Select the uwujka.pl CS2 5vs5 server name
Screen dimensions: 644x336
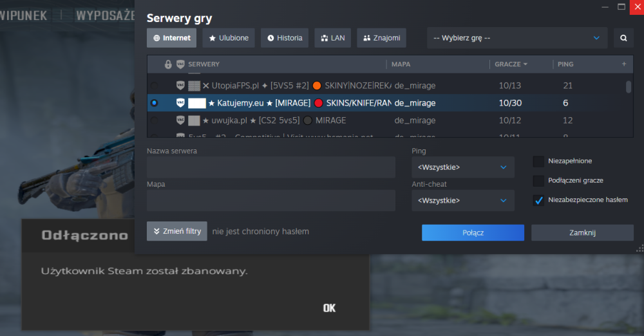tap(274, 120)
